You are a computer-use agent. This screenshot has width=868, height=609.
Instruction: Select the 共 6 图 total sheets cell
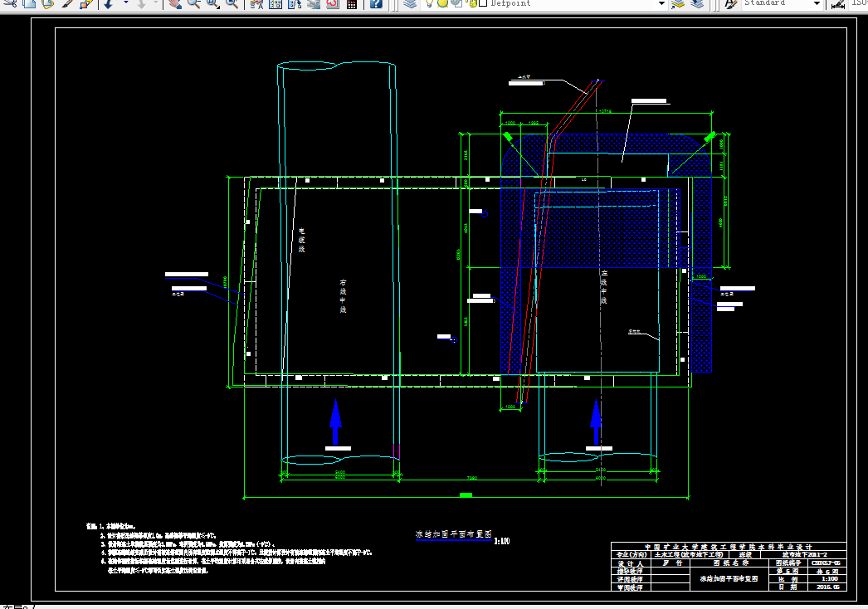[827, 572]
